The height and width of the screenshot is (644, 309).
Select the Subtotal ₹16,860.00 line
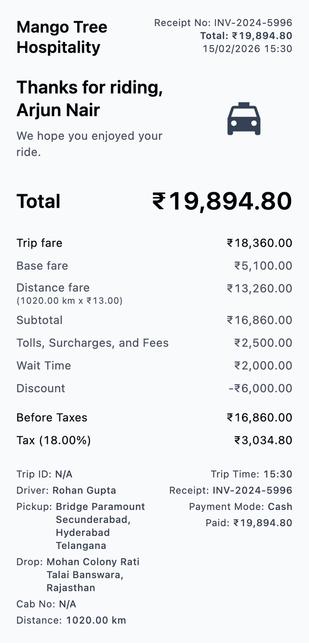154,320
